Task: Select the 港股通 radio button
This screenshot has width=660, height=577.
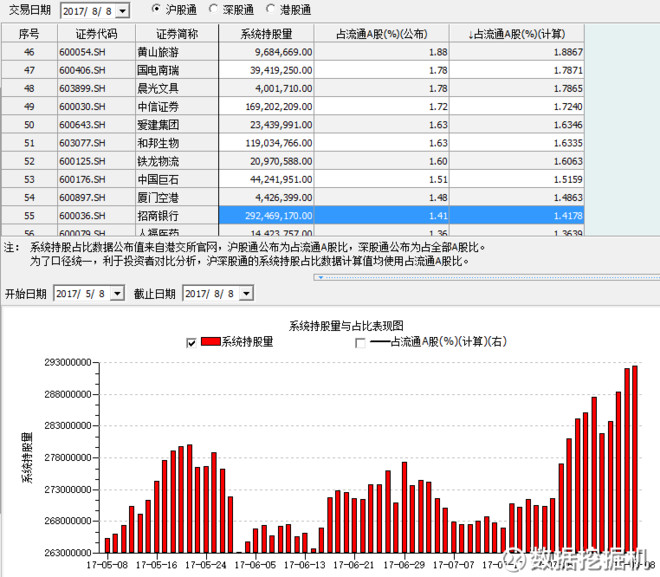Action: coord(271,9)
